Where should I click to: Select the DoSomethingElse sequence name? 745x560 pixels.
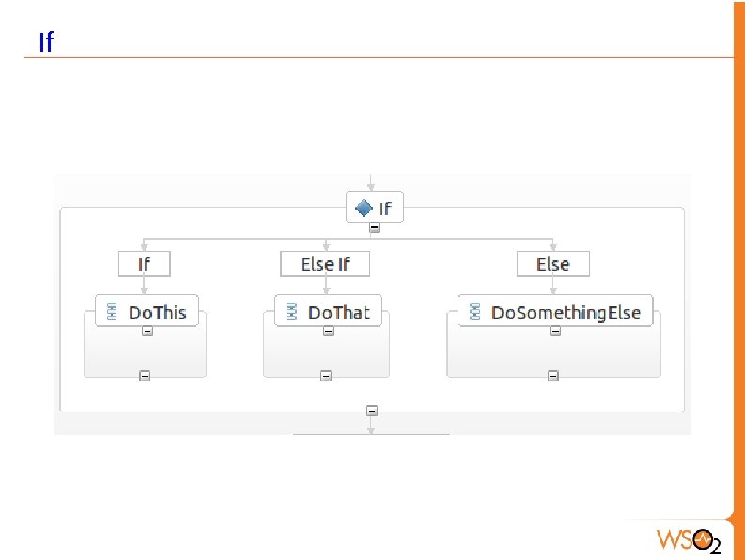pyautogui.click(x=566, y=313)
